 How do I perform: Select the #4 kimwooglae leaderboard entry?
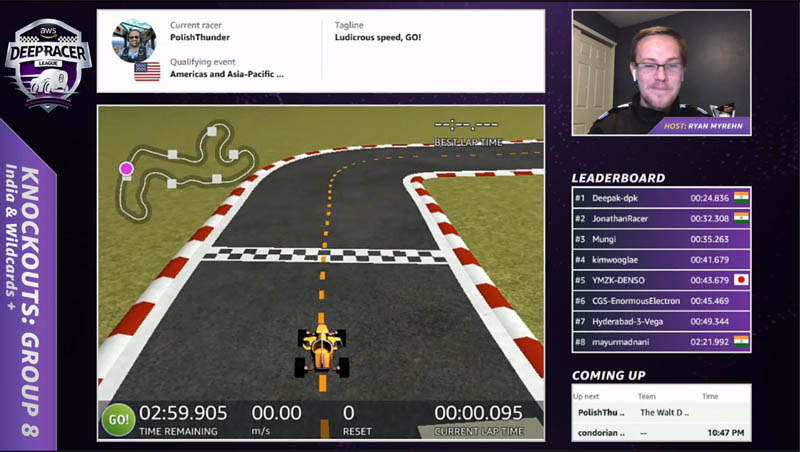click(x=661, y=259)
